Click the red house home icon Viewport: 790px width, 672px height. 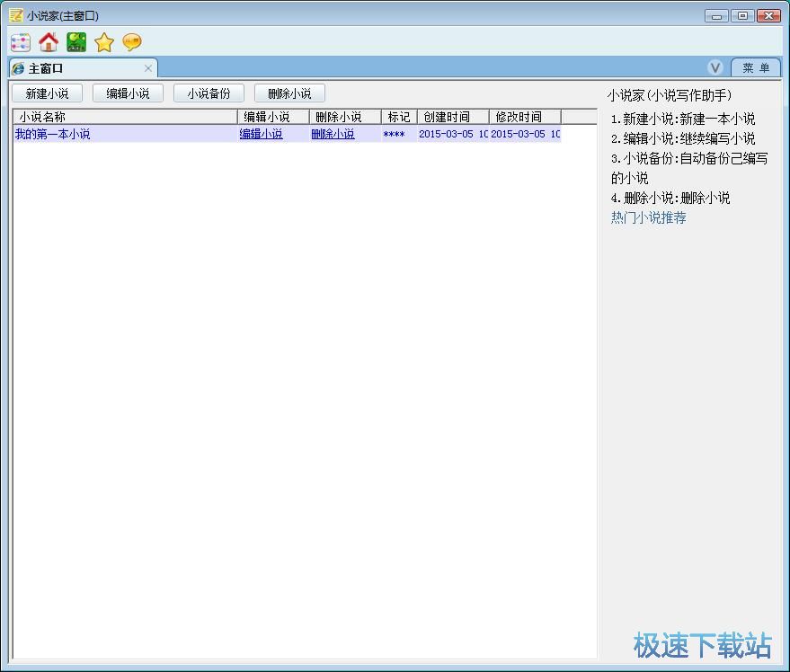point(49,42)
